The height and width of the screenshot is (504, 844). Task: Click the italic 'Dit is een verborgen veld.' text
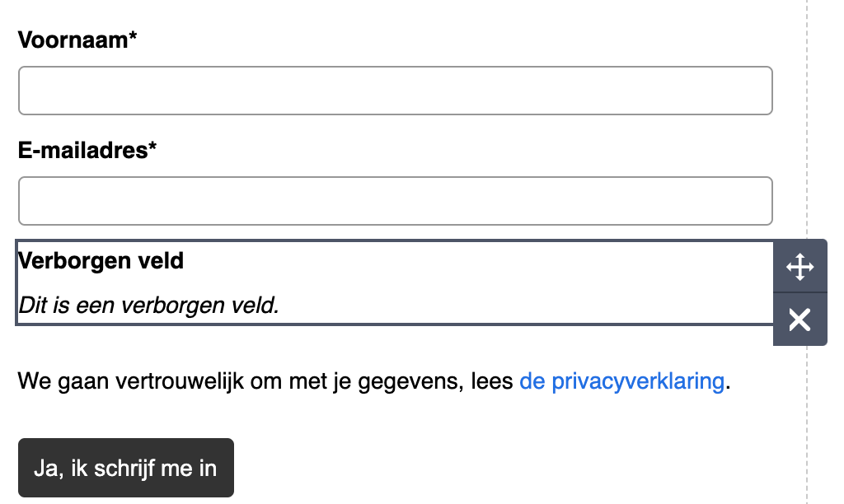149,306
